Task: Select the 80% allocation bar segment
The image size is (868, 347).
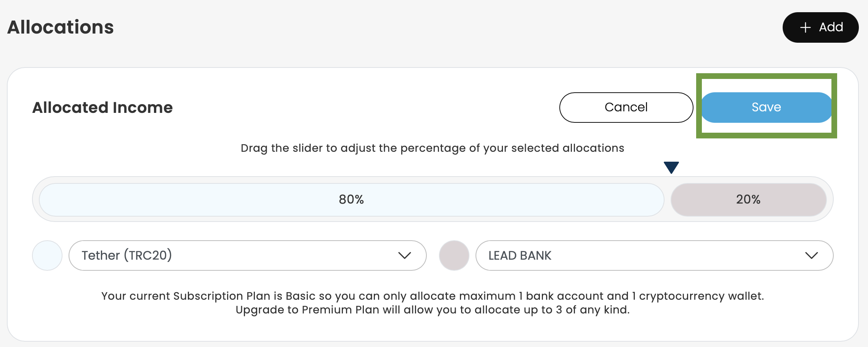Action: (351, 199)
